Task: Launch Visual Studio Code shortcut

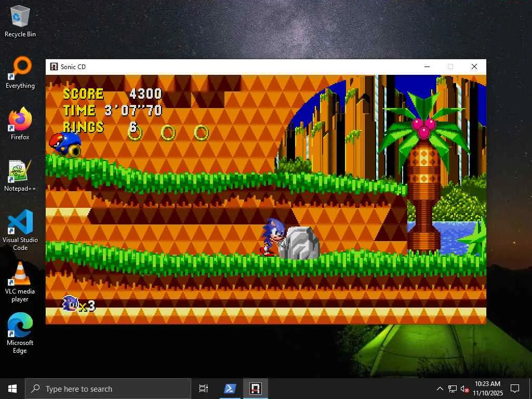Action: click(20, 230)
